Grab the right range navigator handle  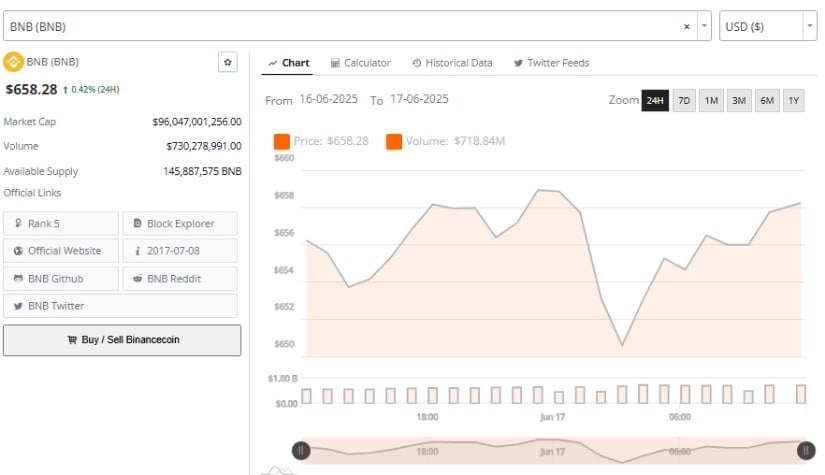806,451
